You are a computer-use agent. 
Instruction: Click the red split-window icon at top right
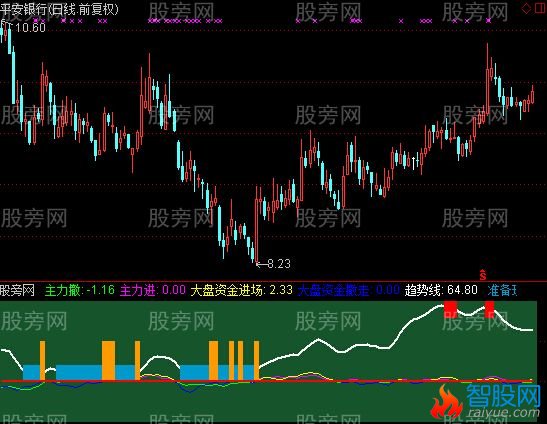click(x=541, y=8)
